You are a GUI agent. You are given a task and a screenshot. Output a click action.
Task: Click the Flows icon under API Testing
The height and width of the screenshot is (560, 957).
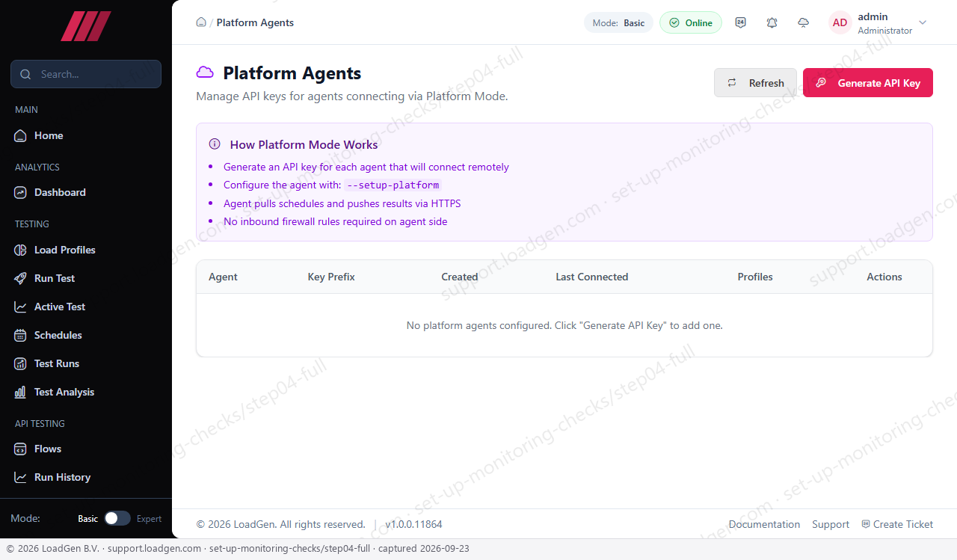tap(21, 449)
